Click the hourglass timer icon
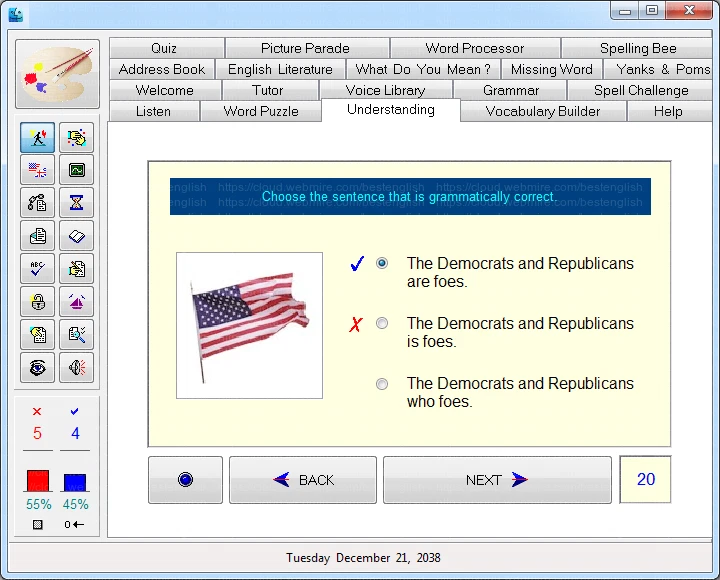The width and height of the screenshot is (720, 580). click(76, 203)
